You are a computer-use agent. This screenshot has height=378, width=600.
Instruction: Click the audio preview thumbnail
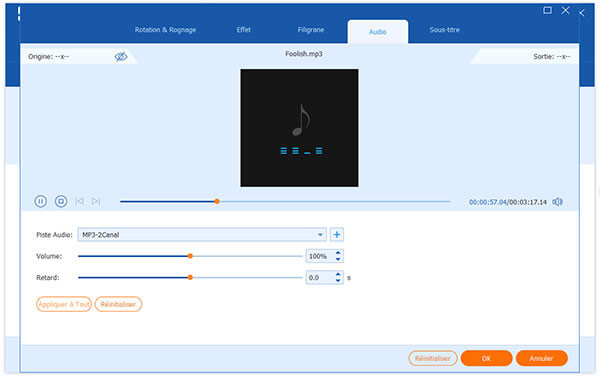[x=299, y=128]
